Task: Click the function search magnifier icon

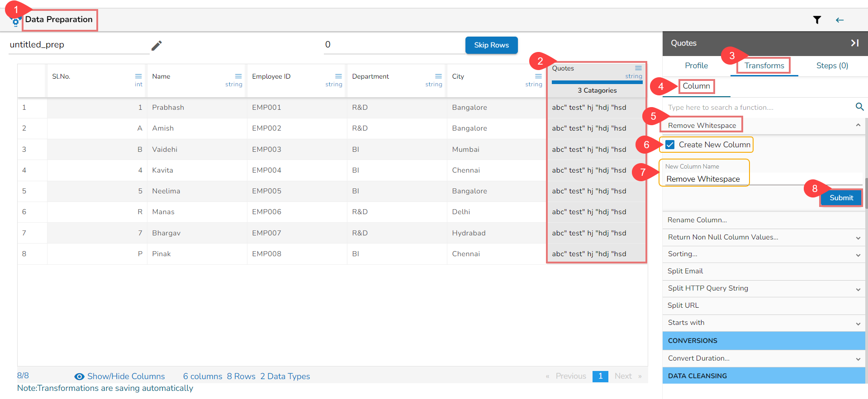Action: click(859, 107)
